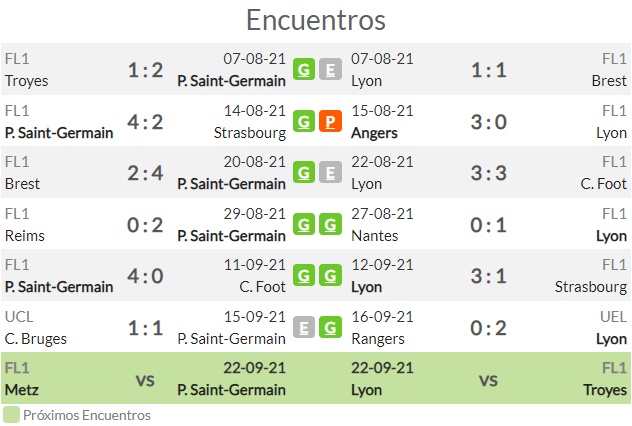
Task: Click the UCL competition label
Action: pos(19,317)
